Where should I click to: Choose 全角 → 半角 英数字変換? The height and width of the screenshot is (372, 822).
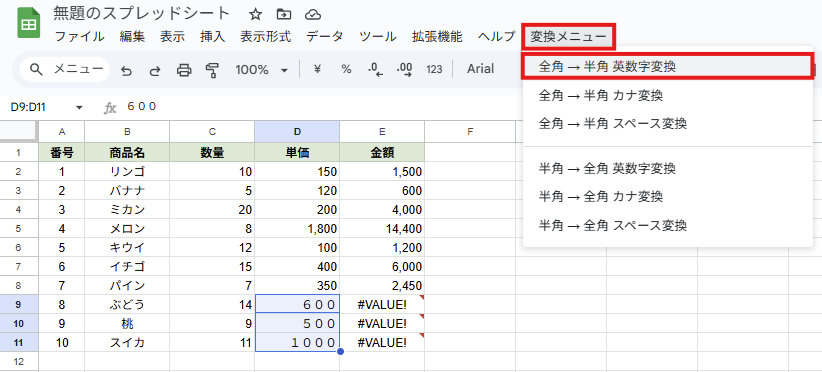coord(668,67)
